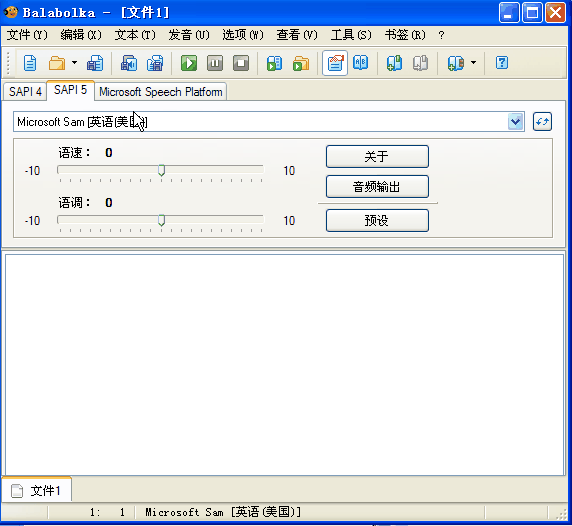The height and width of the screenshot is (526, 572).
Task: Save the document via the floppy disk icon
Action: click(95, 63)
